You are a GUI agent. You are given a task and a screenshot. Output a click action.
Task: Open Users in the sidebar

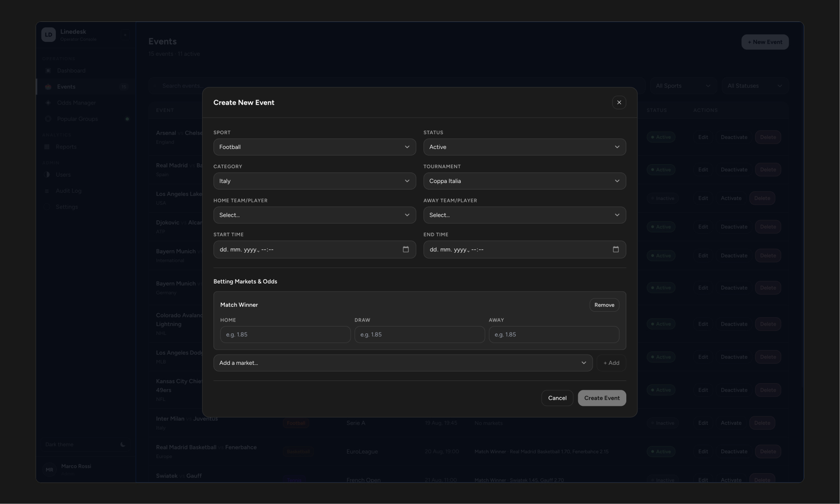[86, 174]
